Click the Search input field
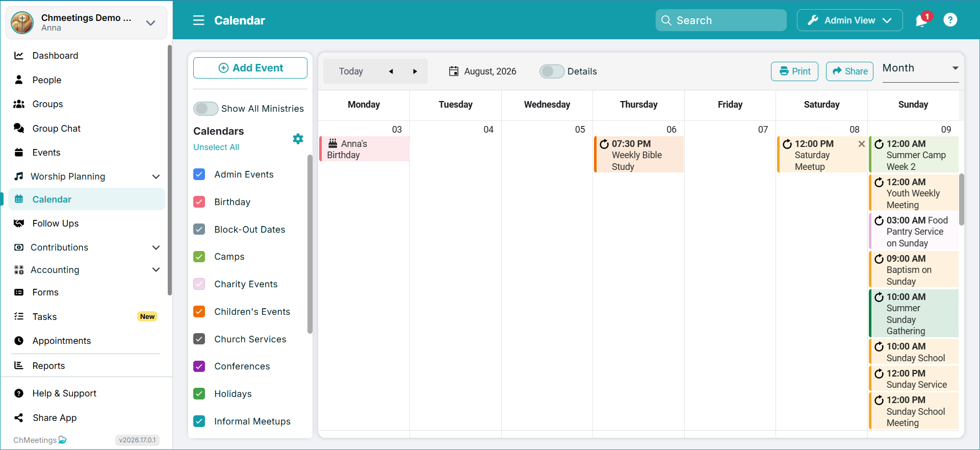The image size is (980, 450). [x=721, y=20]
